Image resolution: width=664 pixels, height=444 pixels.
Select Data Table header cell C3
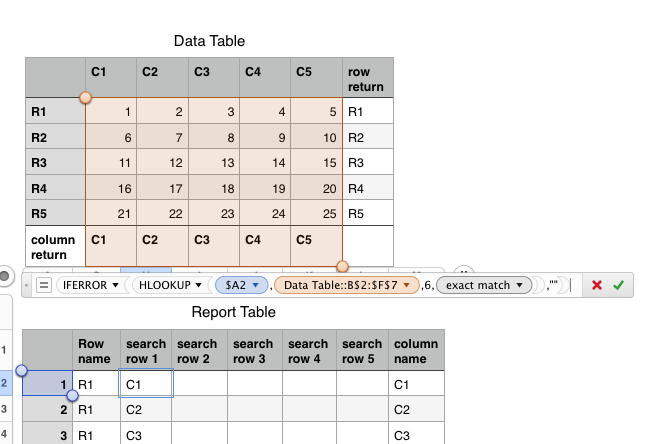coord(214,78)
